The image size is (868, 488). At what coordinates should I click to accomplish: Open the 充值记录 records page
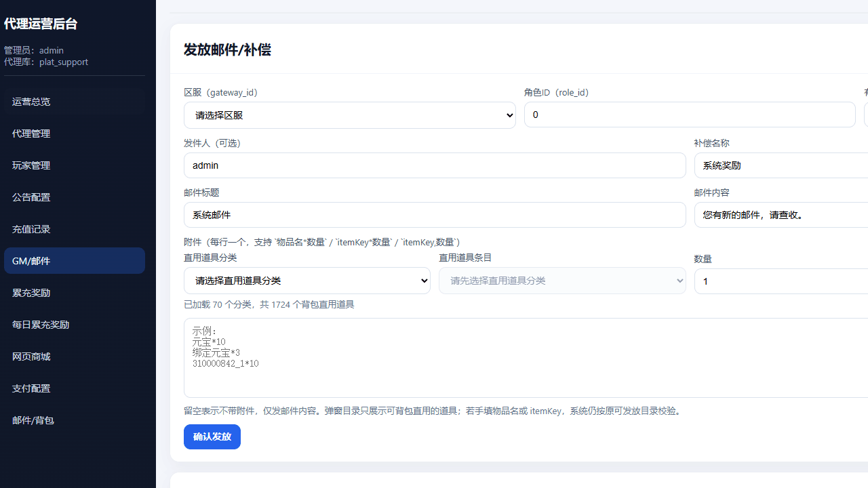click(31, 229)
